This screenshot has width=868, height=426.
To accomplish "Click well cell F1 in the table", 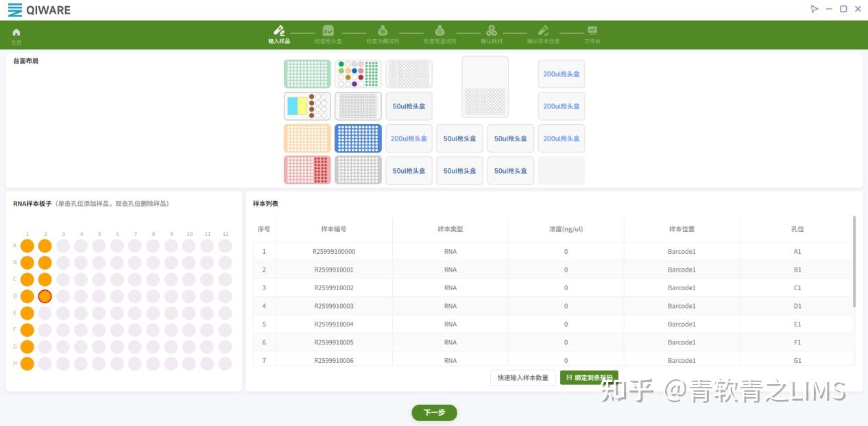I will pos(797,342).
